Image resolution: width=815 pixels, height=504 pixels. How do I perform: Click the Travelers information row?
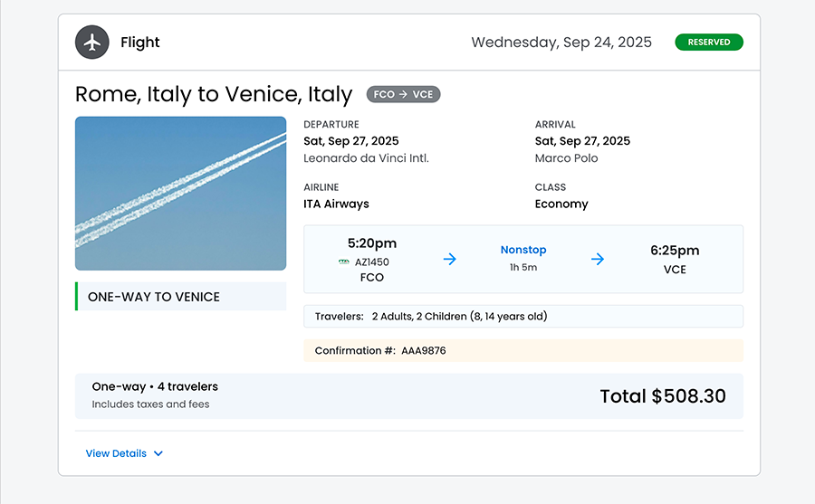523,317
